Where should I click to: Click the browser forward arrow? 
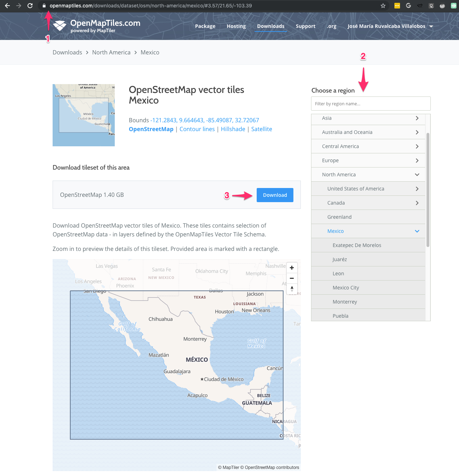(19, 6)
